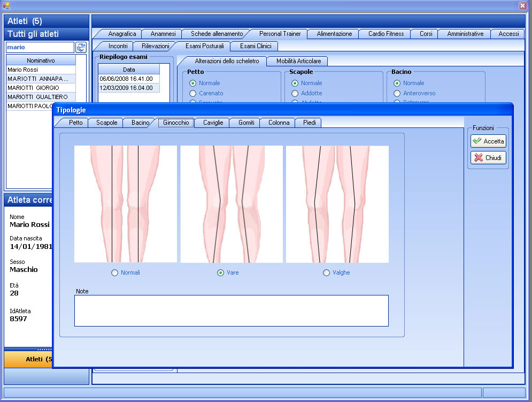Switch to the Caviglie tab
Image resolution: width=532 pixels, height=402 pixels.
(x=212, y=123)
